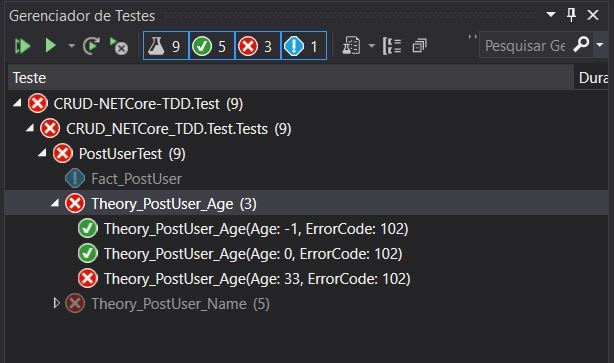
Task: Select the CRUD-NETCore-TDD.Test (9) row
Action: coord(307,104)
